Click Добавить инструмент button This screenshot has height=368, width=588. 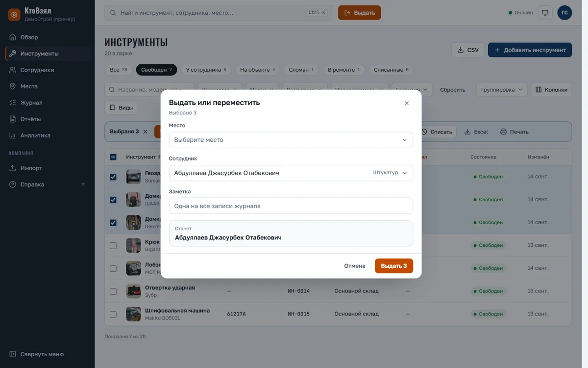pyautogui.click(x=530, y=50)
